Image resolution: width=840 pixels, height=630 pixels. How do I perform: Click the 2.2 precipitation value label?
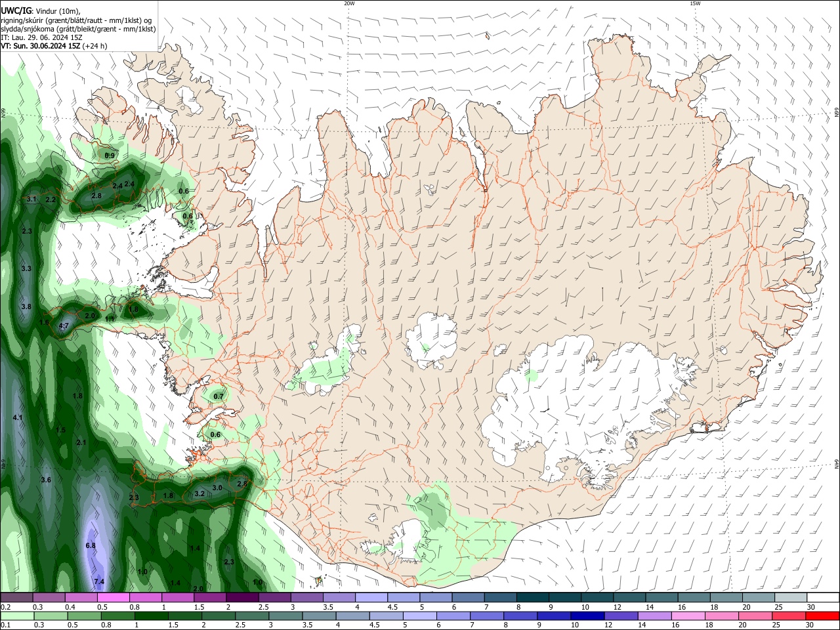point(51,199)
